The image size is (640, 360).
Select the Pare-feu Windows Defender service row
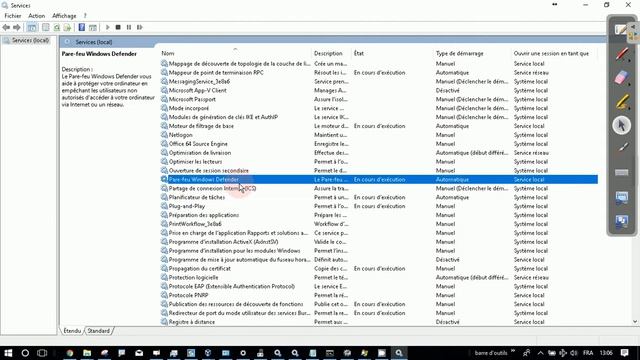pyautogui.click(x=379, y=180)
